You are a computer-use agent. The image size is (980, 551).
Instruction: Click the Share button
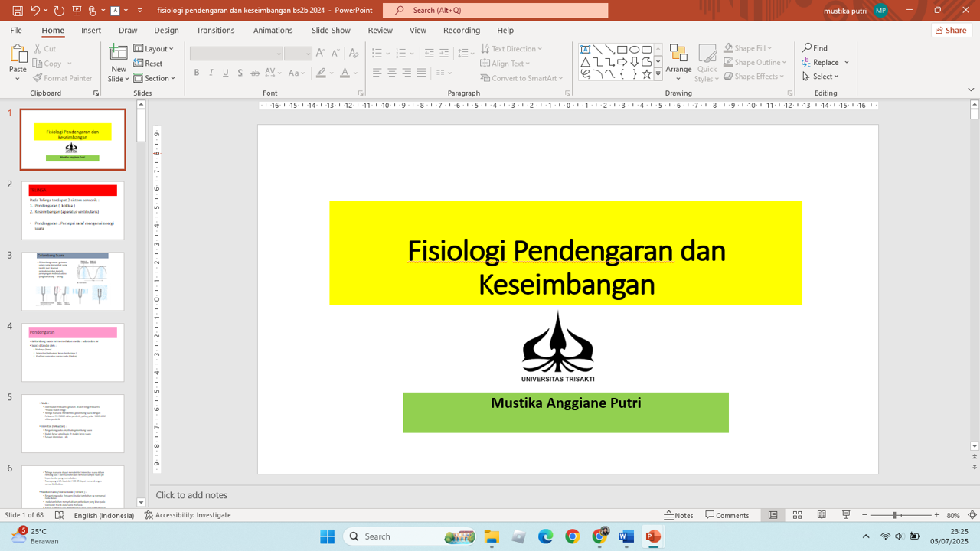coord(952,31)
